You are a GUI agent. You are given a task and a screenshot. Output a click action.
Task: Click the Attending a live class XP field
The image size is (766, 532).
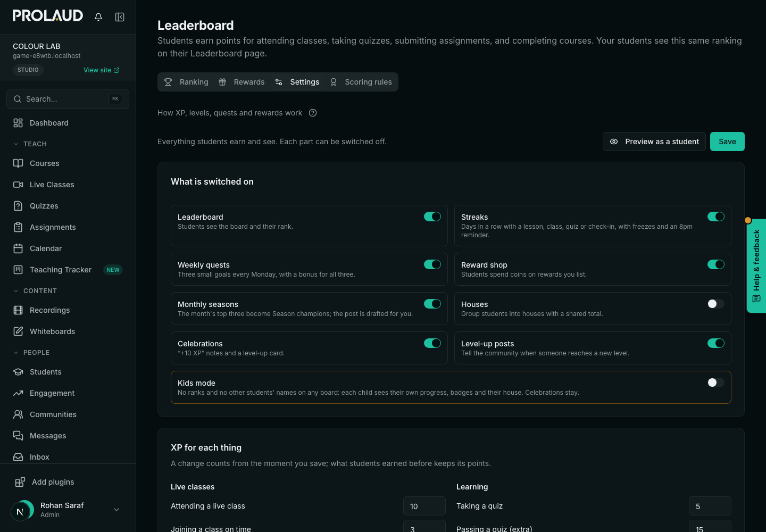click(424, 506)
